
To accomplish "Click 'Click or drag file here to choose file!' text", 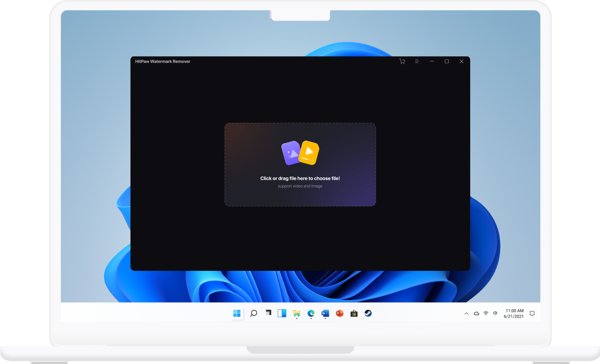I will 300,178.
